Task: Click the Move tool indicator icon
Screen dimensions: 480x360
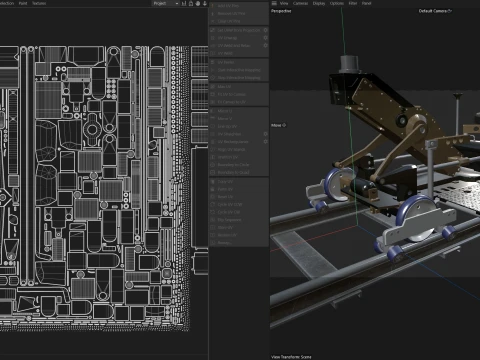Action: click(x=284, y=125)
